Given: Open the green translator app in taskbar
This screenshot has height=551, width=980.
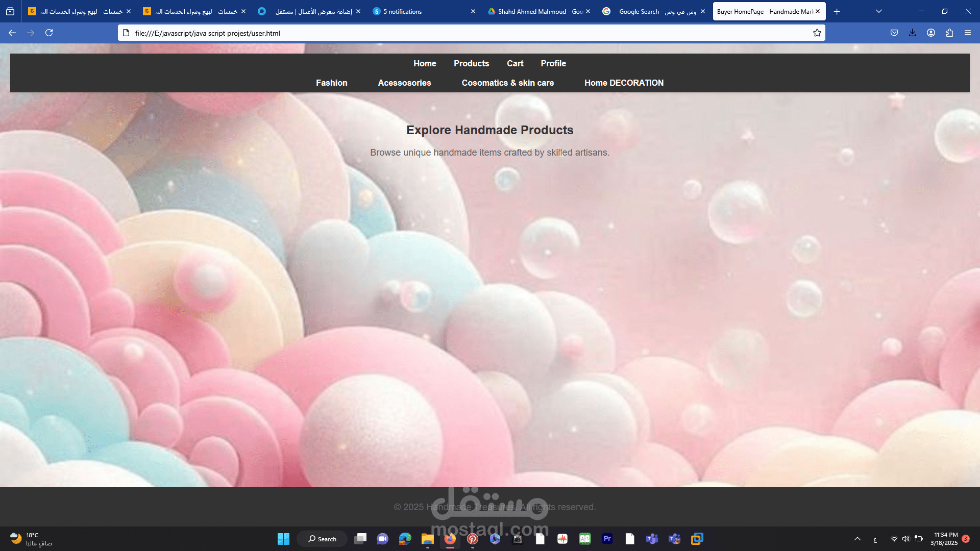Looking at the screenshot, I should [585, 539].
